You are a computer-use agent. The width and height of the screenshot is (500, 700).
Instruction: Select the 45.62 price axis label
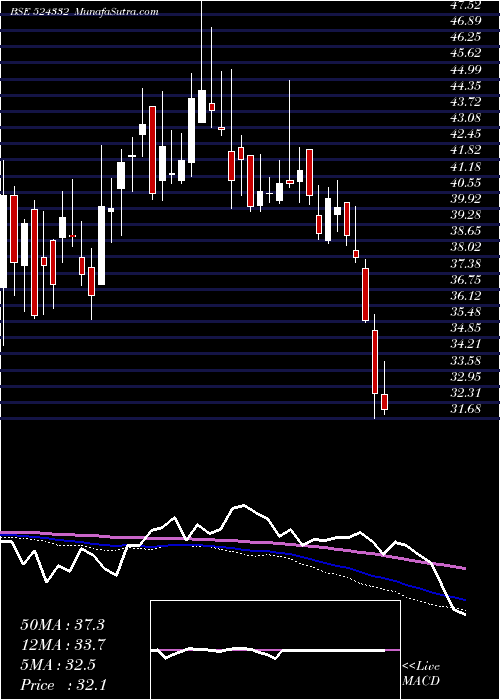point(466,53)
